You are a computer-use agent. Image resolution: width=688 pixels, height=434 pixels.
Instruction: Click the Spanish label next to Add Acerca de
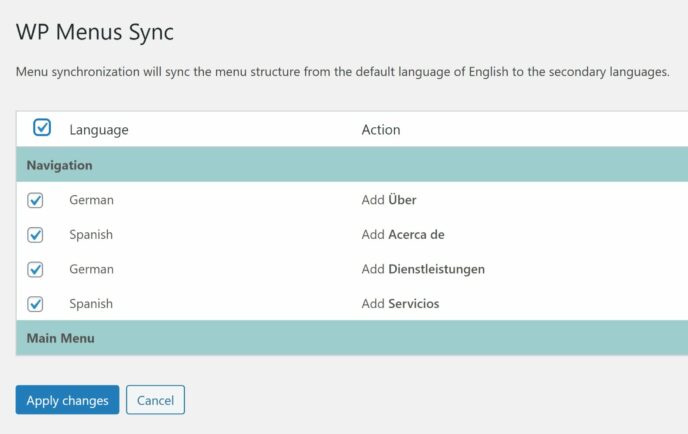91,234
